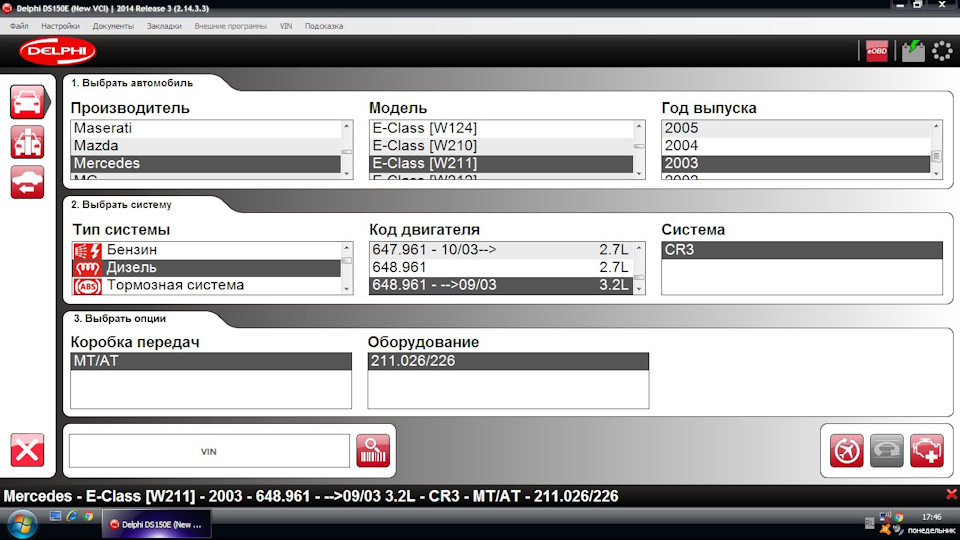The image size is (960, 540).
Task: Select 211.026/226 in the Оборудование list
Action: coord(508,361)
